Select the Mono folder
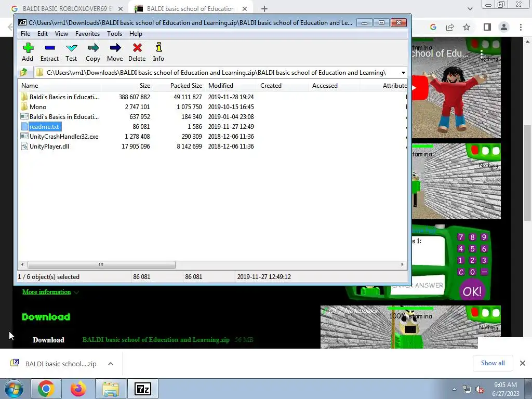The width and height of the screenshot is (532, 399). (x=37, y=107)
